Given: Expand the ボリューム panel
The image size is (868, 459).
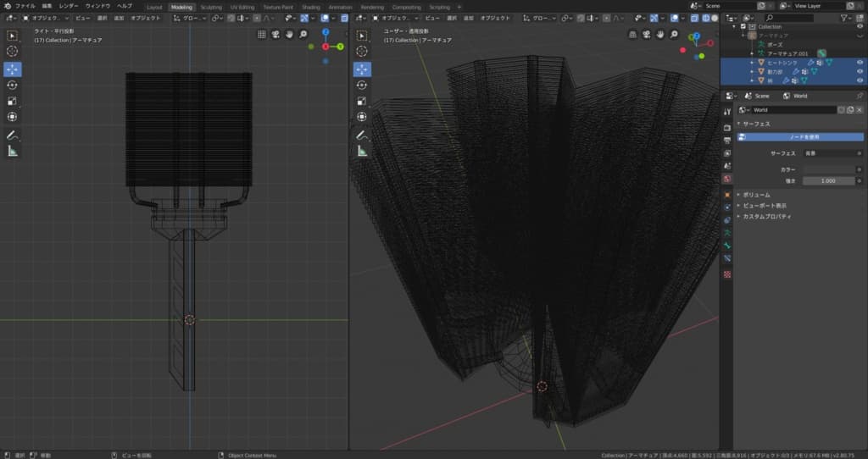Looking at the screenshot, I should point(757,194).
